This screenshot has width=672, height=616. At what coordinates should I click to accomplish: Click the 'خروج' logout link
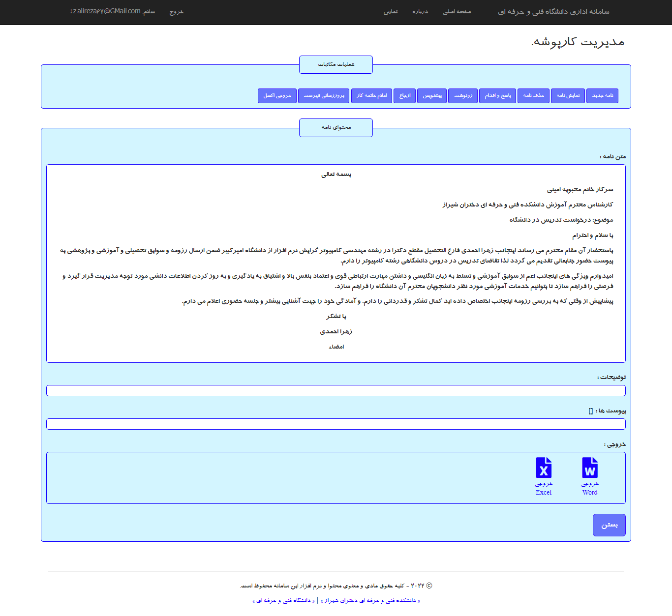click(176, 12)
